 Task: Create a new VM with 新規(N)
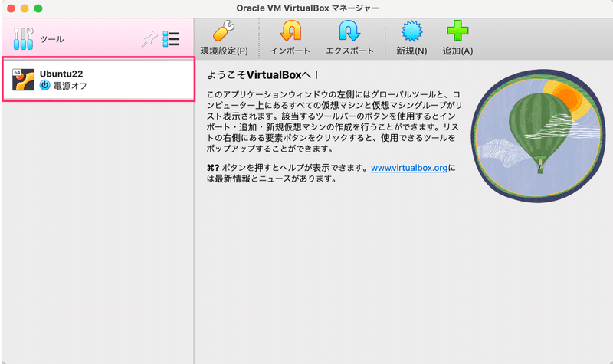[411, 38]
